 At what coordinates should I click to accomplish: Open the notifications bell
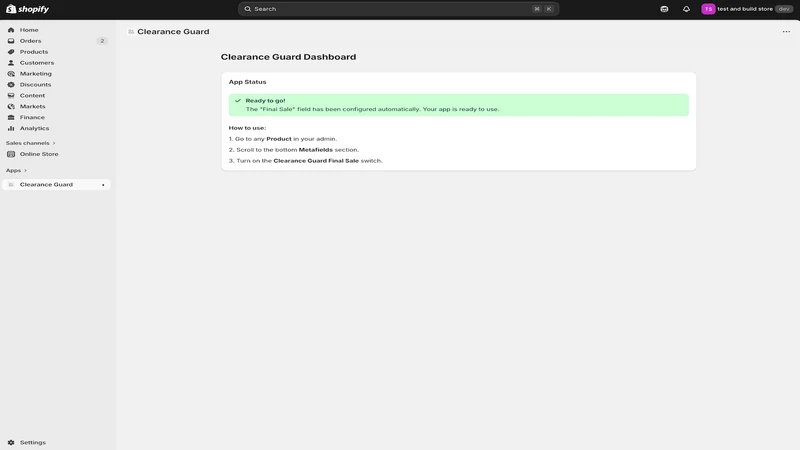click(x=686, y=9)
